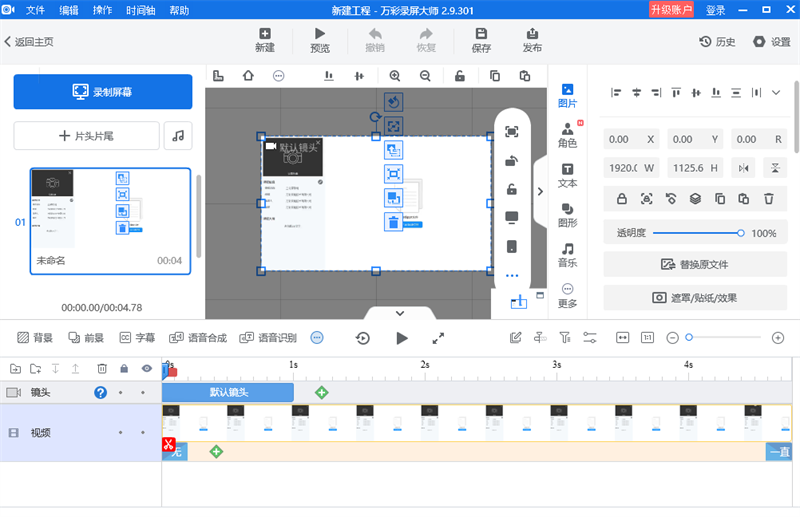The width and height of the screenshot is (800, 517).
Task: Click delete trash icon in properties panel
Action: 768,199
